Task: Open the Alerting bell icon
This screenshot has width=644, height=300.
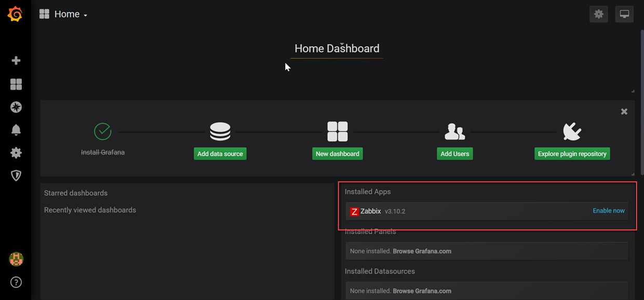Action: coord(16,130)
